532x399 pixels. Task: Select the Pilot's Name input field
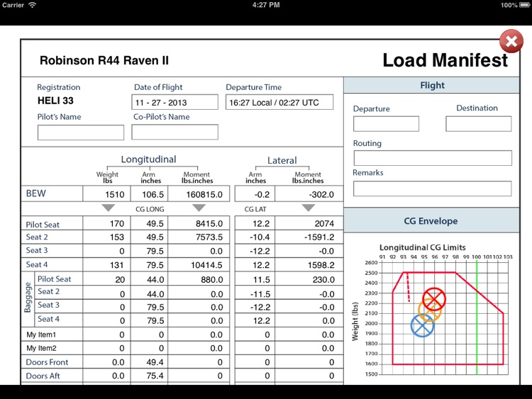(x=81, y=133)
